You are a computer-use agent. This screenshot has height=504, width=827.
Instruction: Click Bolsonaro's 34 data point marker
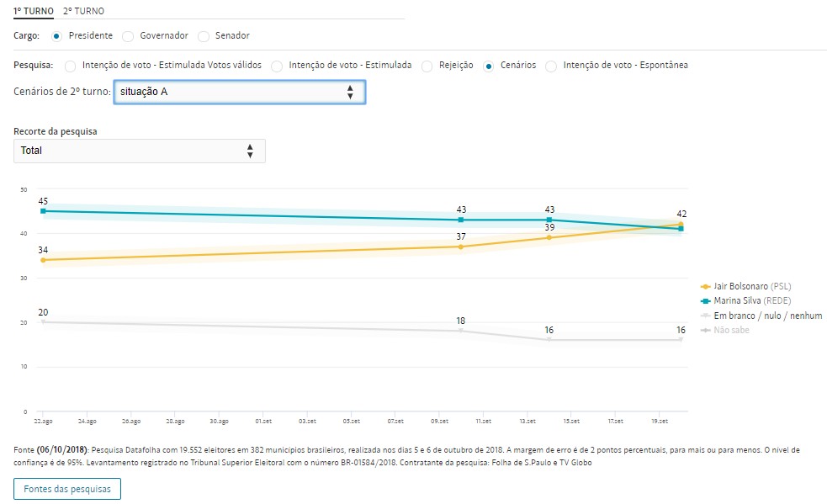click(43, 260)
